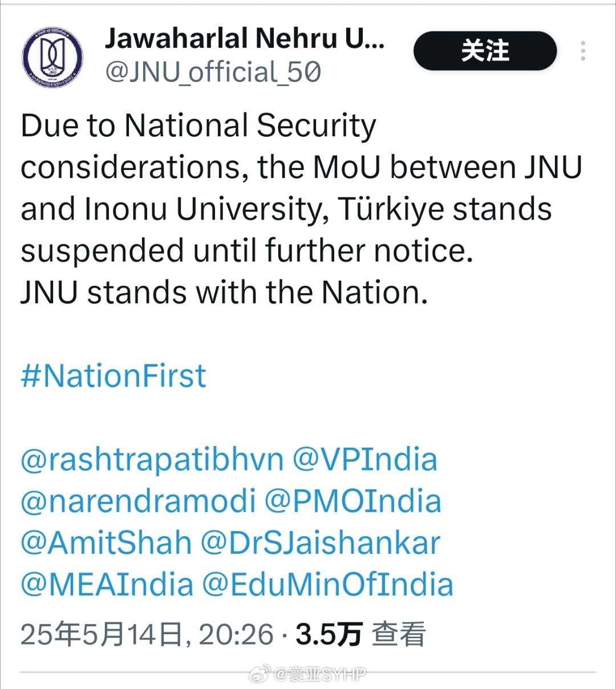The image size is (616, 689).
Task: Open the JNU profile avatar
Action: click(52, 57)
